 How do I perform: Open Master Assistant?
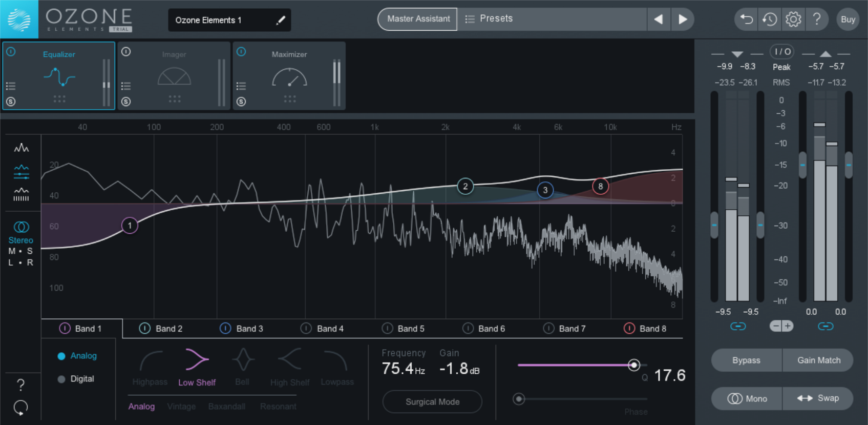pyautogui.click(x=418, y=19)
